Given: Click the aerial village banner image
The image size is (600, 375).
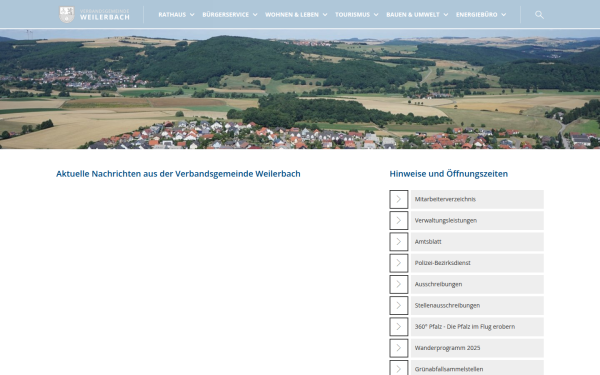Looking at the screenshot, I should [300, 89].
